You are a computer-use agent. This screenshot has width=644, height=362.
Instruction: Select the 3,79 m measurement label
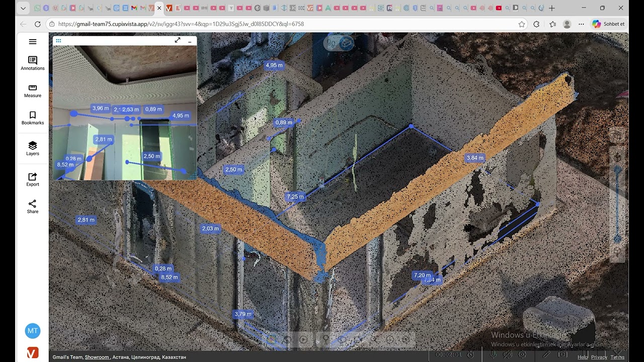point(243,314)
